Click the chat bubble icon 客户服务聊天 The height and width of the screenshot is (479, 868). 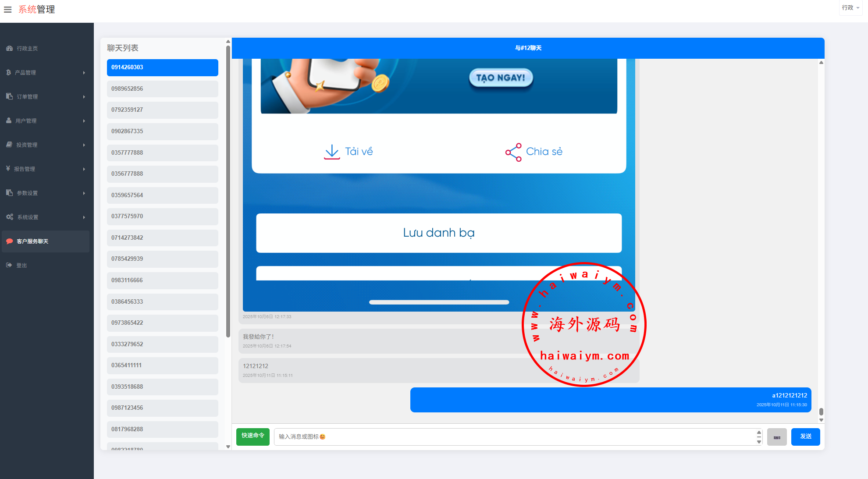click(x=9, y=241)
